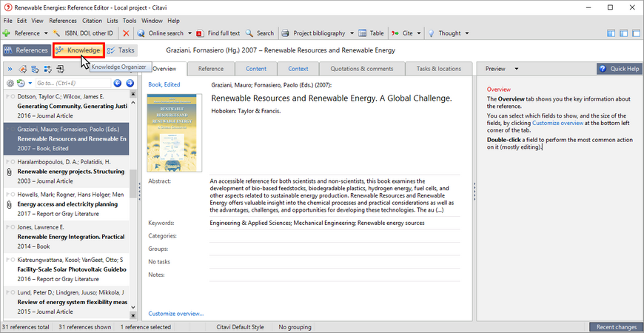Image resolution: width=644 pixels, height=333 pixels.
Task: Open the history dropdown arrow beside clock
Action: point(30,84)
